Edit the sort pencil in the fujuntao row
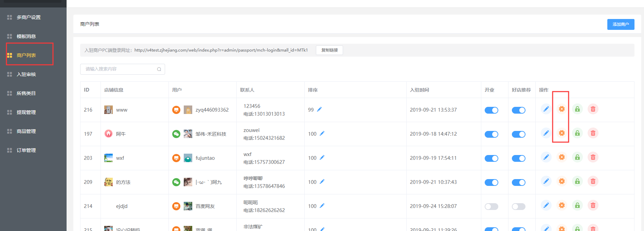Image resolution: width=644 pixels, height=231 pixels. click(322, 158)
